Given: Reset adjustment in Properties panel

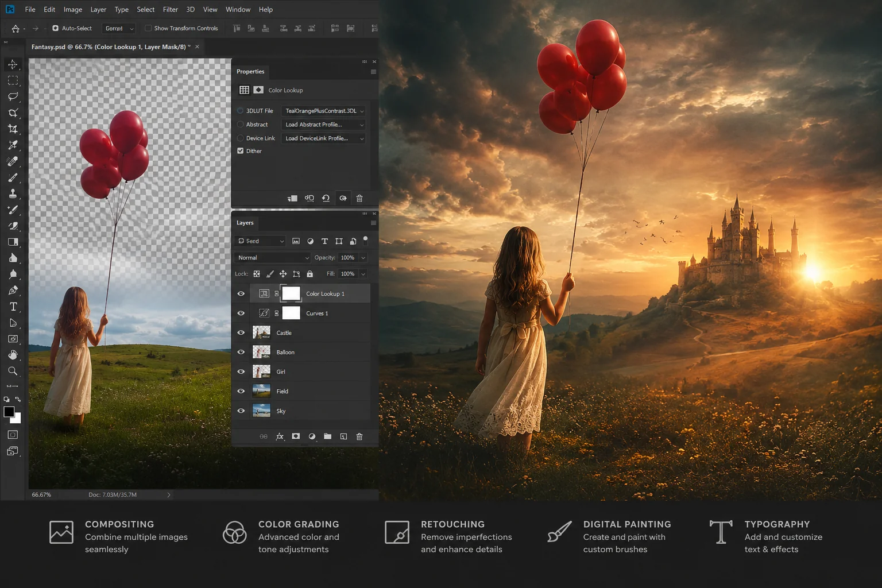Looking at the screenshot, I should 326,198.
